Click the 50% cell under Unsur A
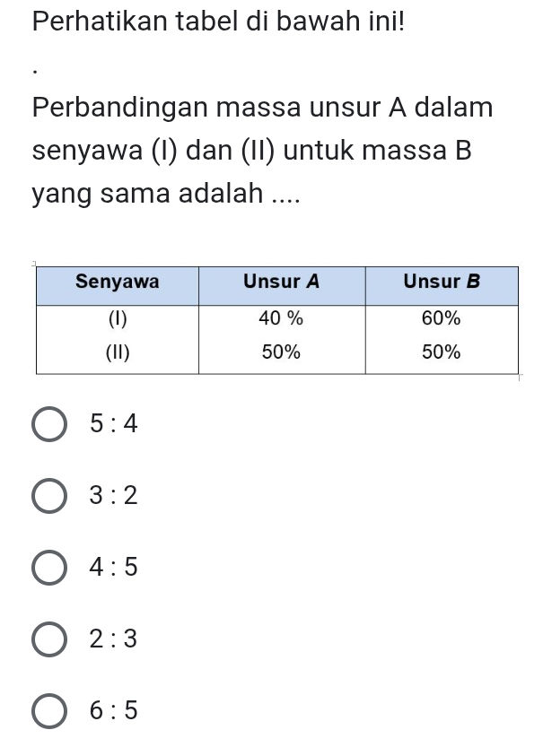The height and width of the screenshot is (756, 543). coord(281,350)
